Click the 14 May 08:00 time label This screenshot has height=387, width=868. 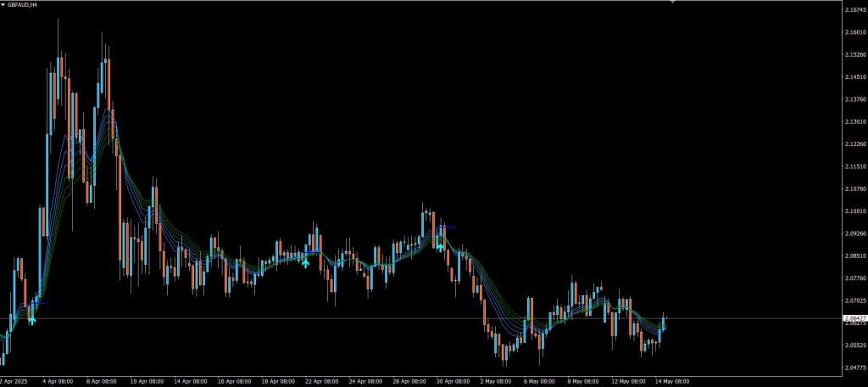[674, 382]
